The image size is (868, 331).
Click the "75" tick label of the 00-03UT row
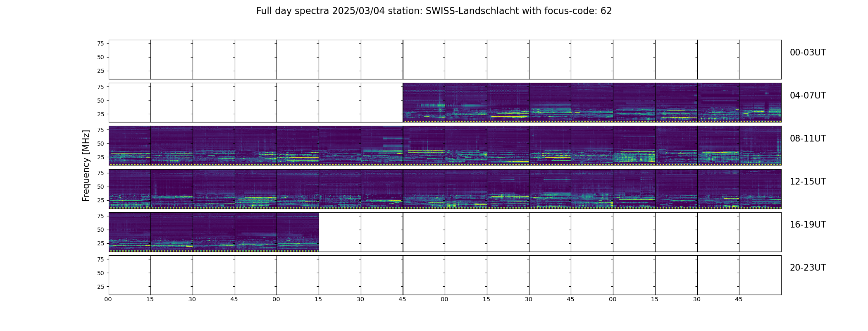[100, 43]
